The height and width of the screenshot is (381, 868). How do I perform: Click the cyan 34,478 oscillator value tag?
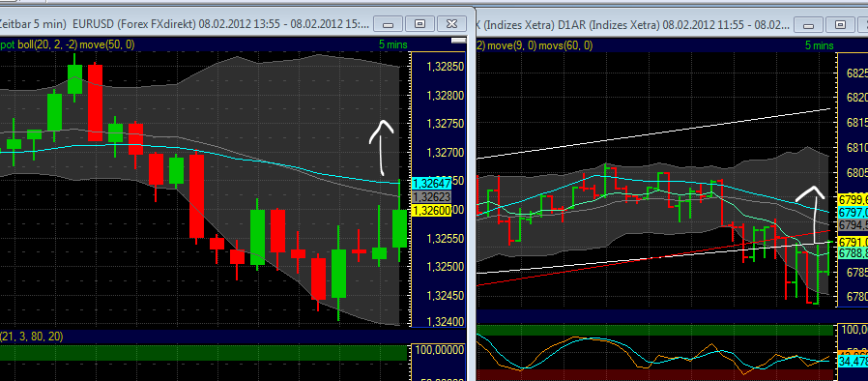(854, 362)
